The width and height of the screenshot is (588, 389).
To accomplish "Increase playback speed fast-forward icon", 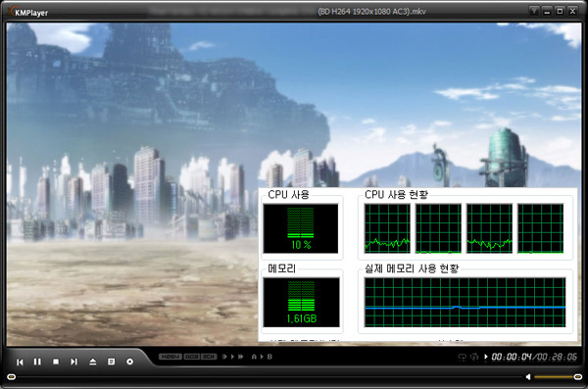I will 240,357.
